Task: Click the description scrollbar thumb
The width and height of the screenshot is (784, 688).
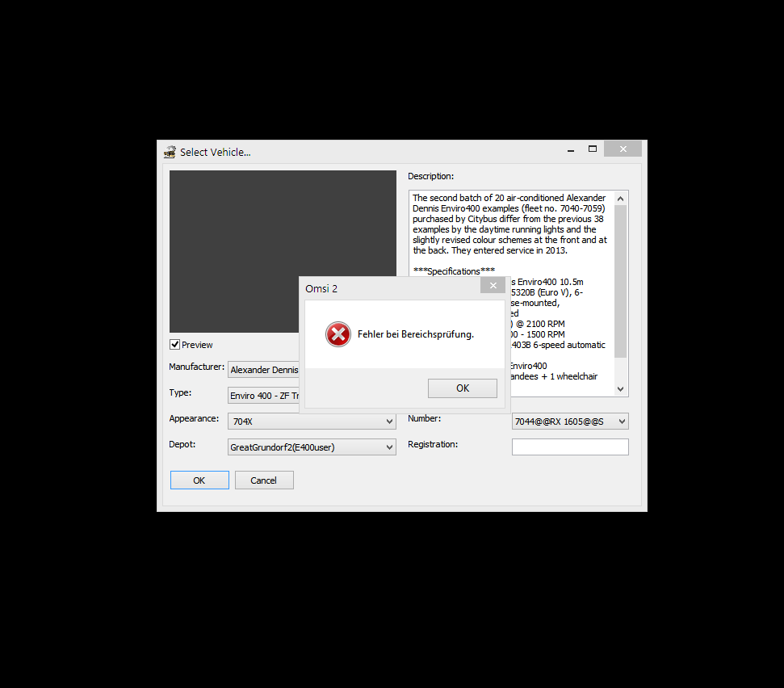Action: click(x=621, y=282)
